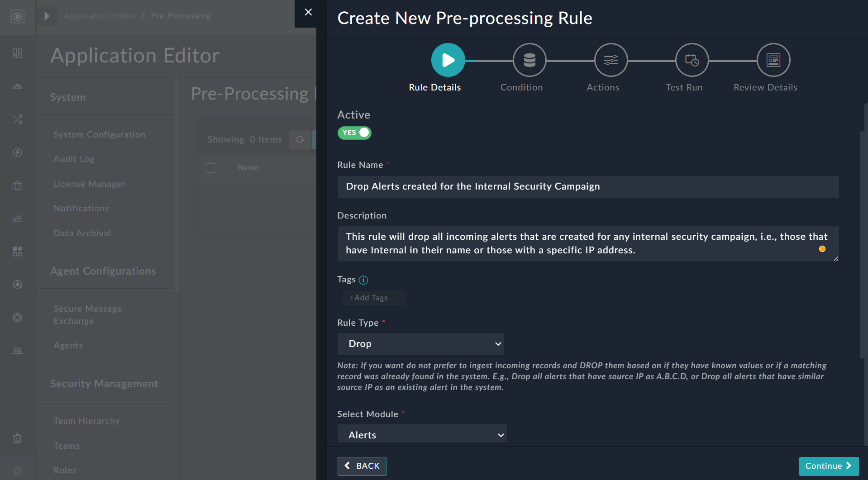Screen dimensions: 868x480
Task: Toggle the Active switch to No
Action: (354, 133)
